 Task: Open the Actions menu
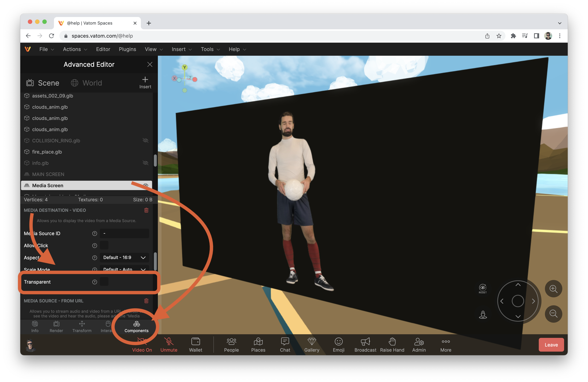pyautogui.click(x=75, y=49)
